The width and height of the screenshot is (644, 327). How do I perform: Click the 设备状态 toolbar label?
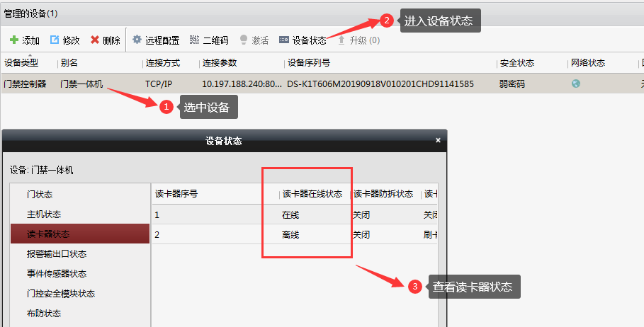pyautogui.click(x=310, y=40)
